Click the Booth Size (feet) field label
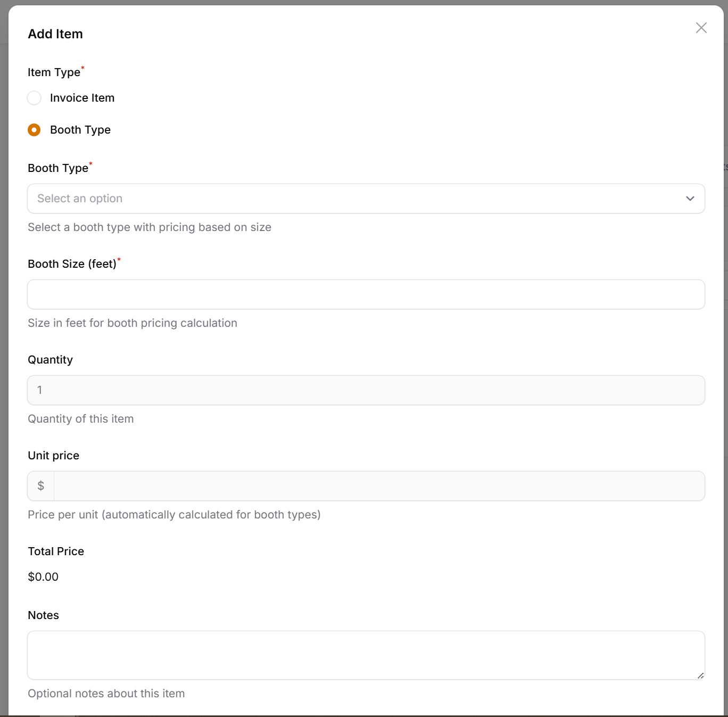This screenshot has height=717, width=728. [72, 264]
